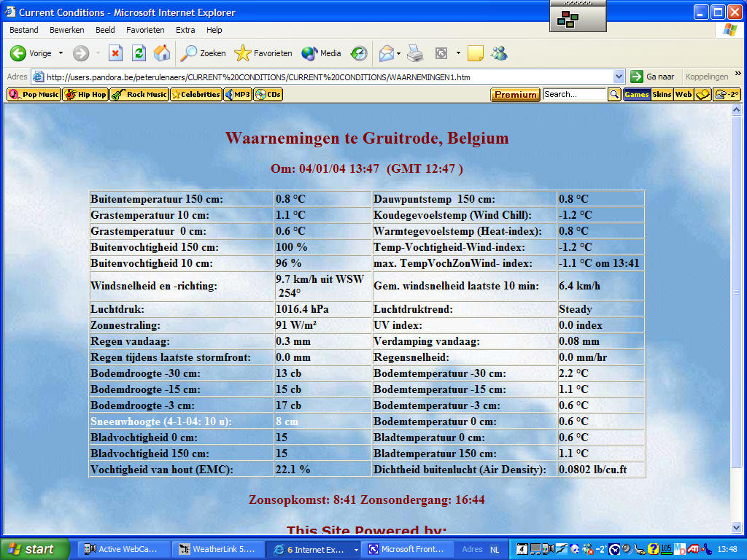Open the History toolbar icon
This screenshot has width=747, height=560.
tap(359, 53)
